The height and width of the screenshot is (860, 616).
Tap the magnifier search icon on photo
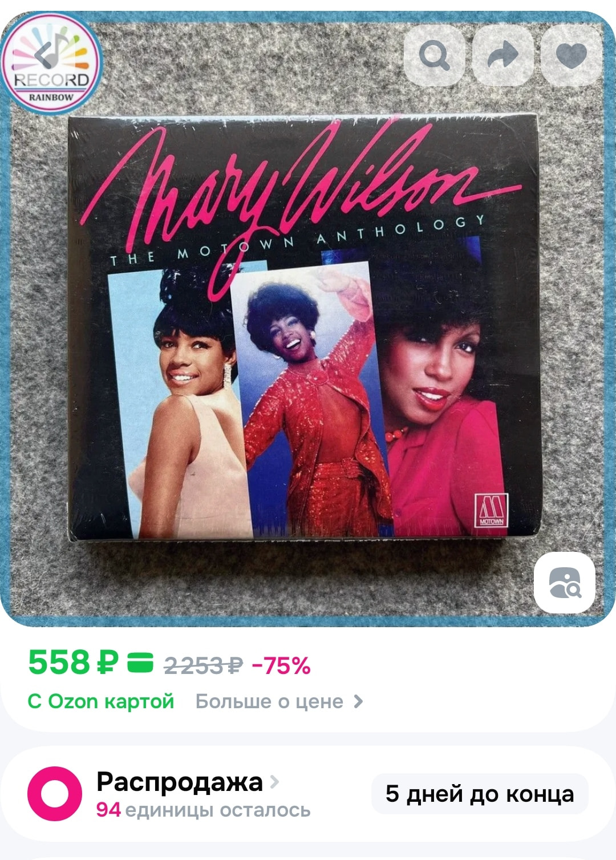(434, 55)
